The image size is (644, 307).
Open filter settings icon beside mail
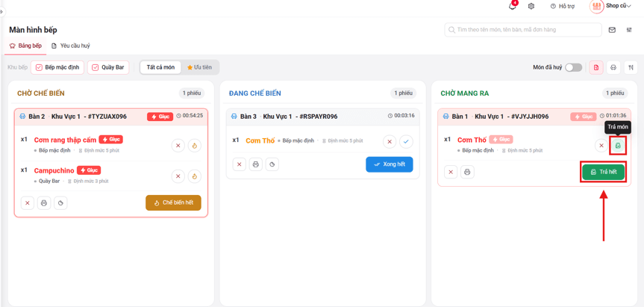[x=629, y=30]
